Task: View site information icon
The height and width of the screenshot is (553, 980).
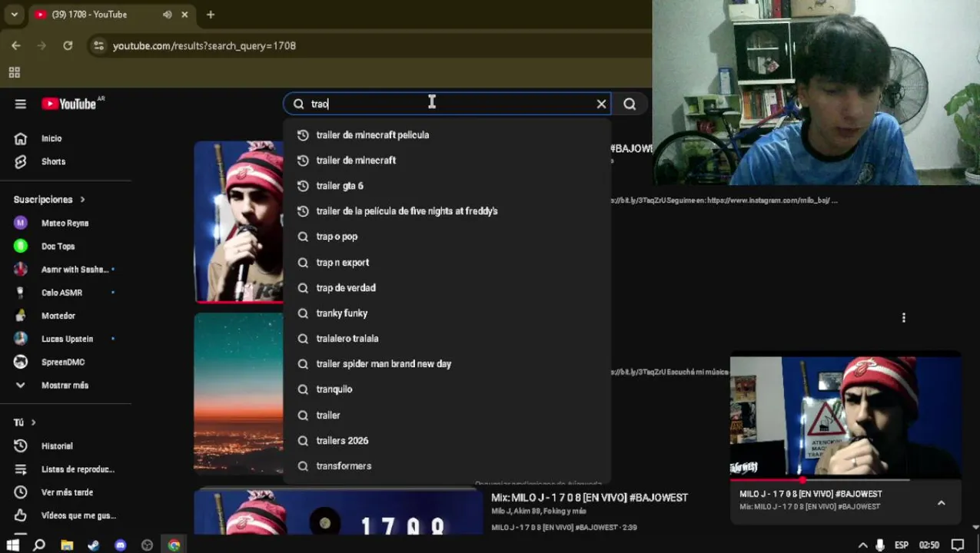Action: (98, 46)
